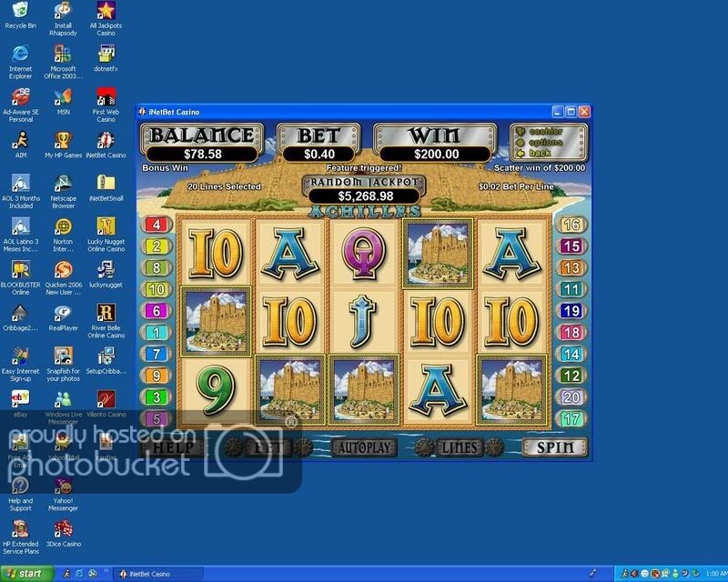728x582 pixels.
Task: Reduce paylines with the left LINES arrow
Action: click(424, 447)
